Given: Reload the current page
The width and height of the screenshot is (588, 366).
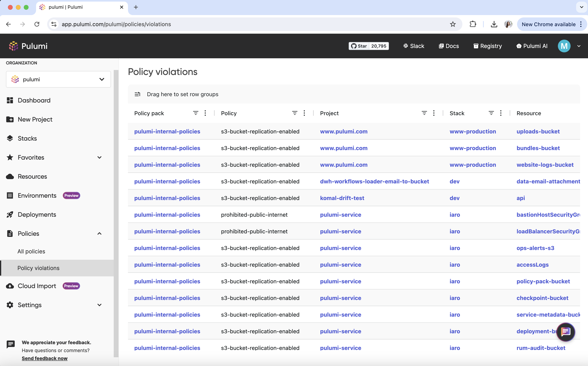Looking at the screenshot, I should click(37, 24).
